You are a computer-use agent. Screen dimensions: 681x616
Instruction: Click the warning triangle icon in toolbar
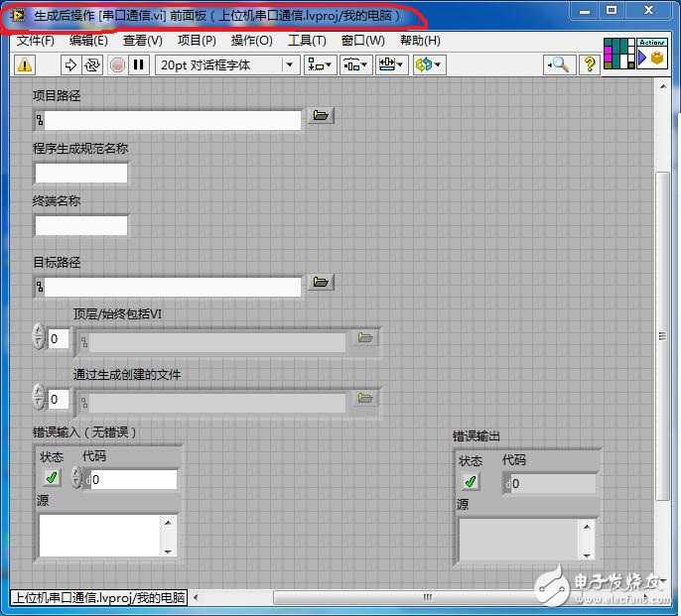[25, 64]
